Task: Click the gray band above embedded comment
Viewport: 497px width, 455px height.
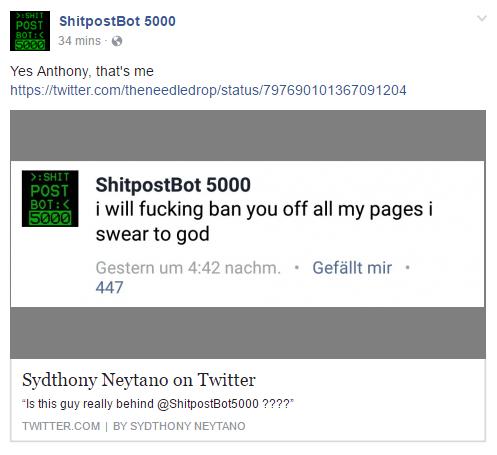Action: [248, 136]
